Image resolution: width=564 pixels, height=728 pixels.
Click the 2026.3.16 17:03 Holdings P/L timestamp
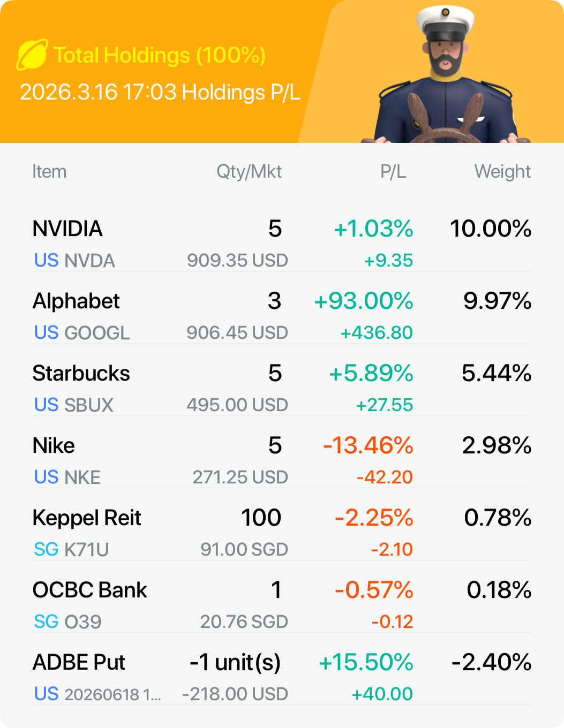(x=160, y=92)
